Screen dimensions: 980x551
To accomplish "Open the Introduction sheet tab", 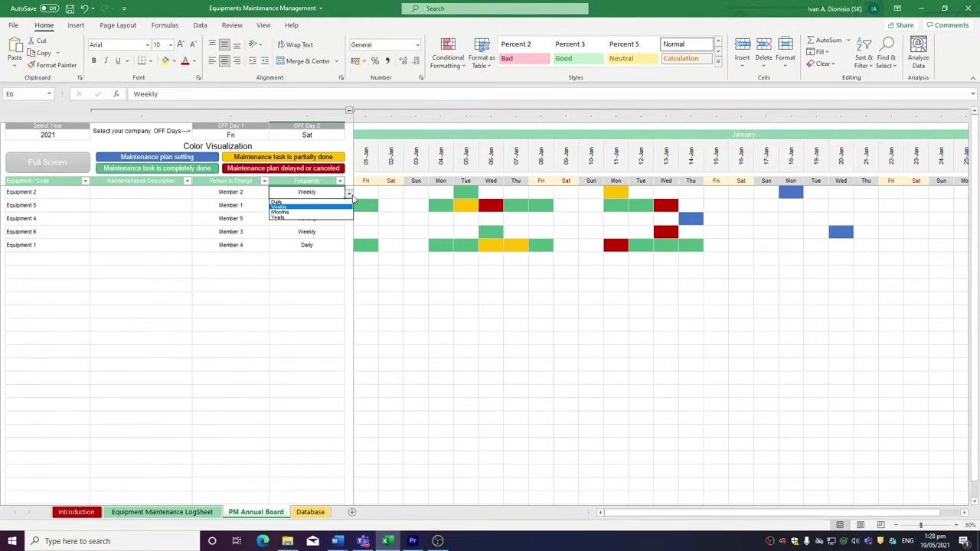I will [77, 512].
